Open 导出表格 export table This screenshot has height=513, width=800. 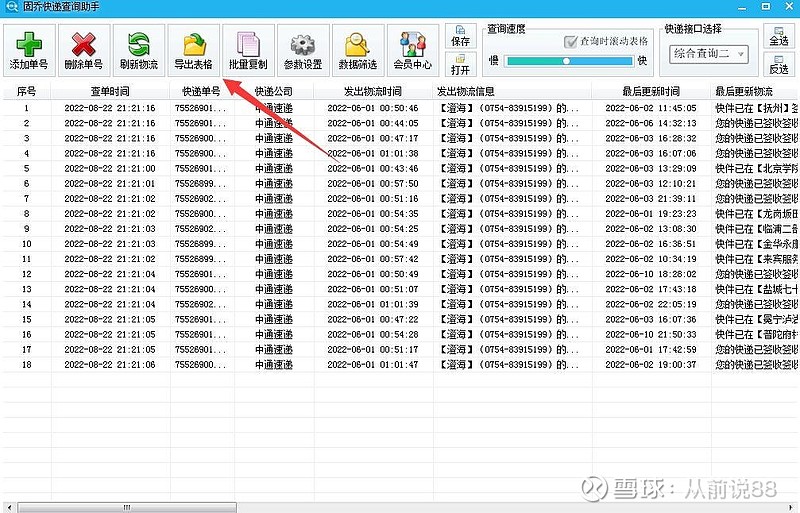(193, 50)
